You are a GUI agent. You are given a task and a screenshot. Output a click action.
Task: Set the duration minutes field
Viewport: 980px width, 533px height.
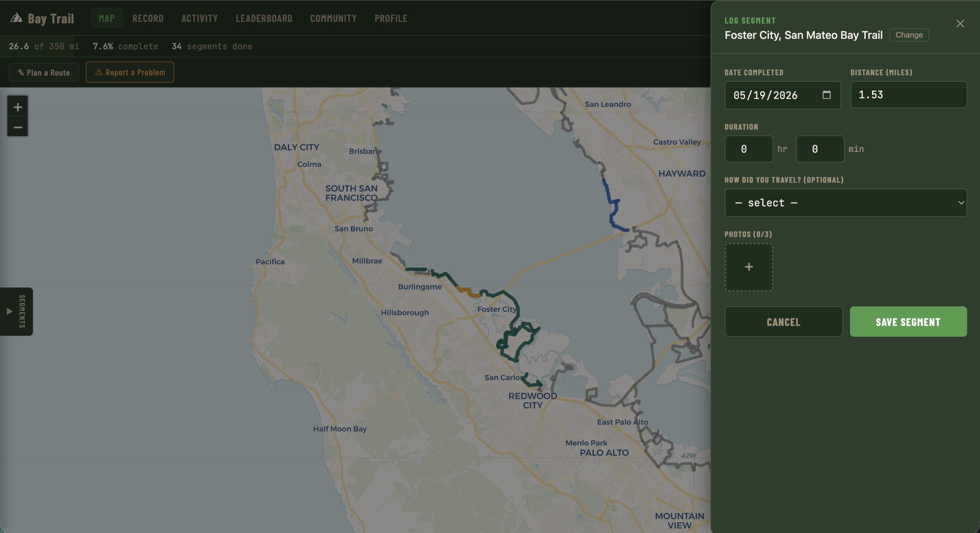[820, 149]
